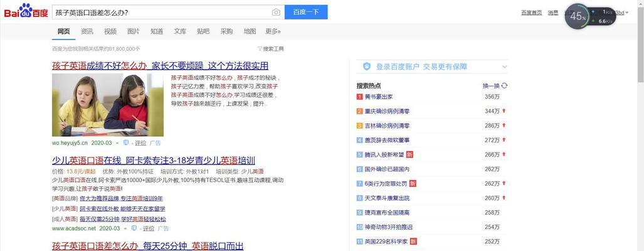Switch to the 视频 tab
This screenshot has height=251, width=644.
click(110, 31)
